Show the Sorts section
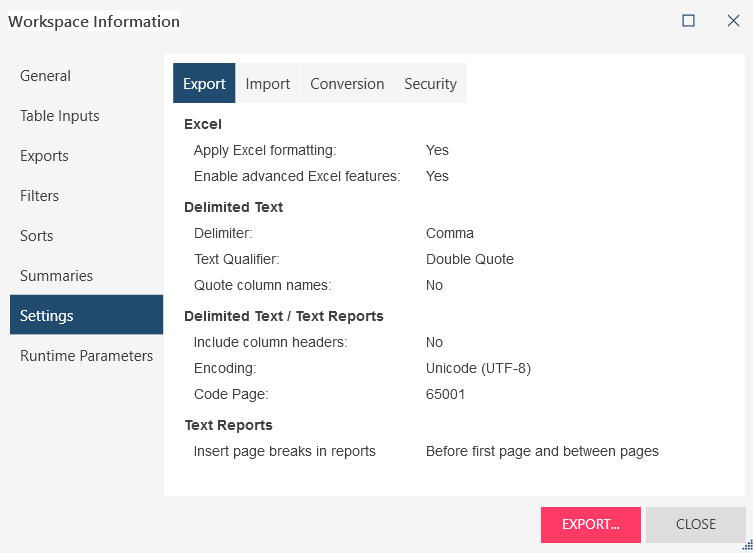 pyautogui.click(x=37, y=236)
